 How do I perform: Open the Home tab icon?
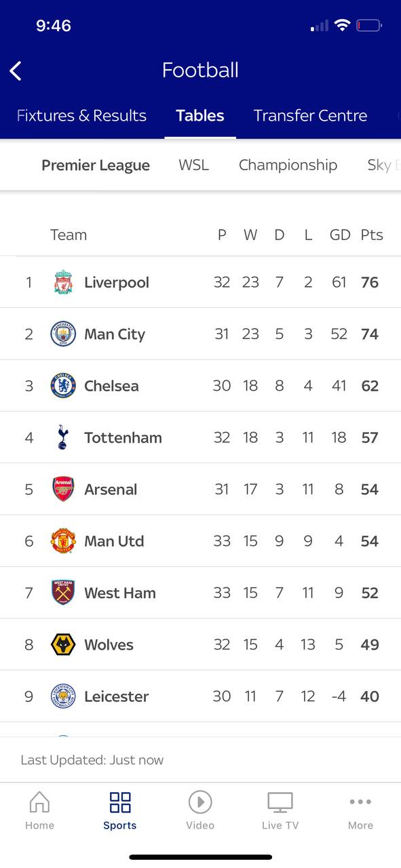(39, 802)
